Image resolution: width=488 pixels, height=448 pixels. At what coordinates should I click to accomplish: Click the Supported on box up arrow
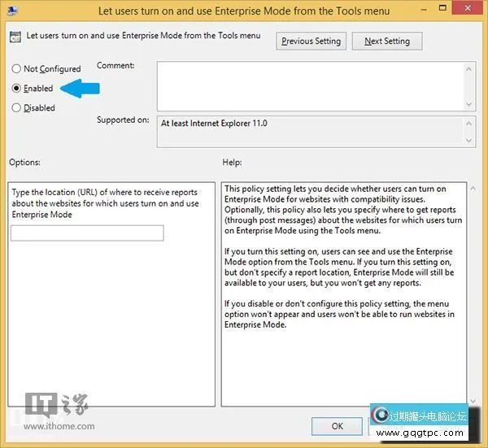pyautogui.click(x=469, y=122)
